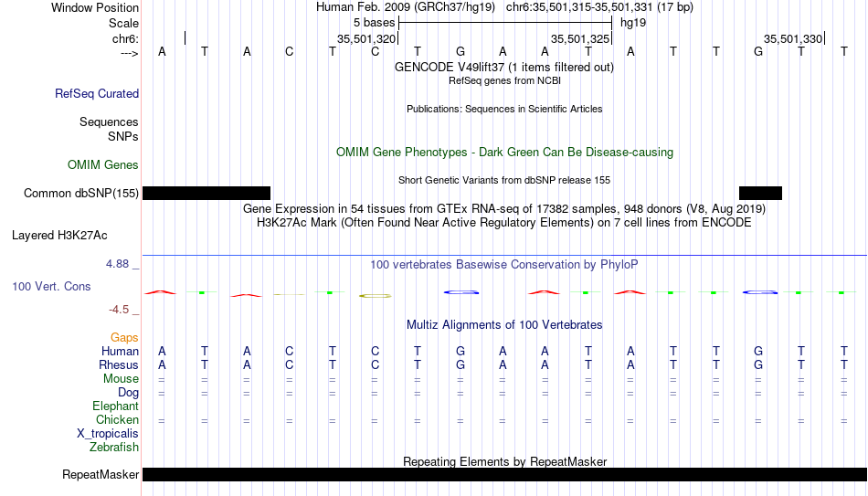Click 100 vertebrates Basewise Conservation by PhyloP title
Screen dimensions: 868x496
504,265
